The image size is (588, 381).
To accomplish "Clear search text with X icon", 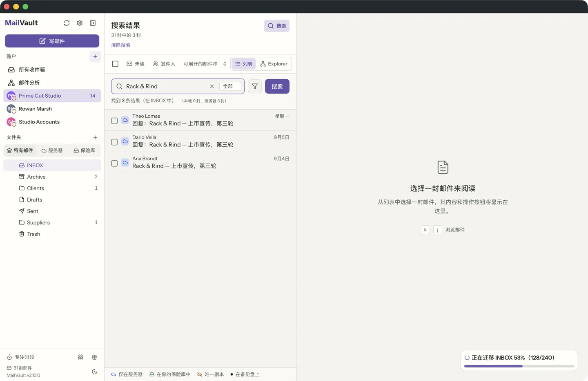I will 212,86.
